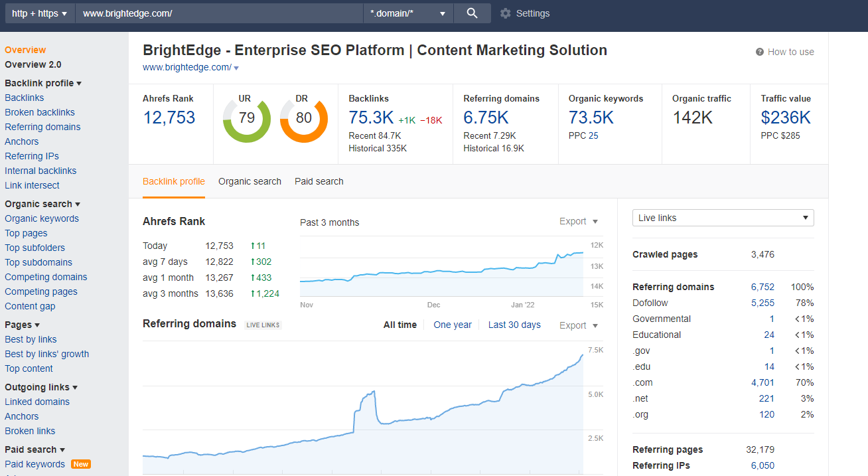Open Internal backlinks report
Screen dimensions: 868x476
[x=40, y=171]
